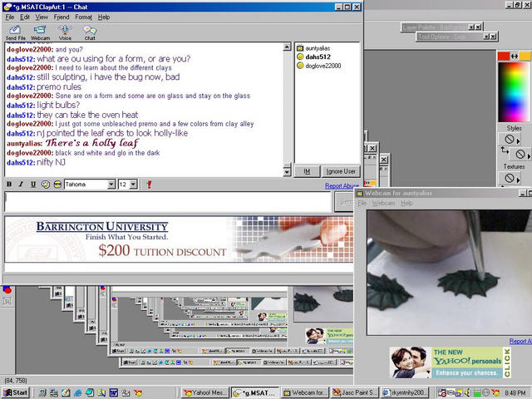The width and height of the screenshot is (532, 399).
Task: Toggle bold text formatting
Action: [9, 185]
